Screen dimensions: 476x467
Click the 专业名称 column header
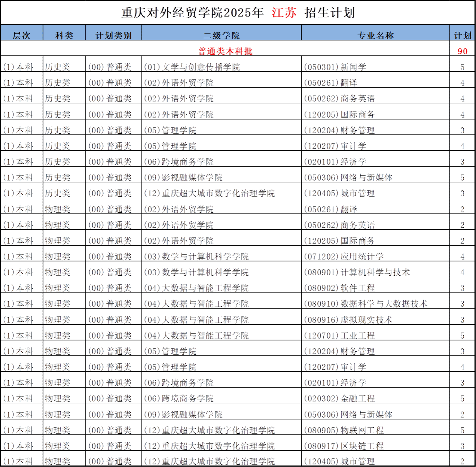tap(375, 35)
